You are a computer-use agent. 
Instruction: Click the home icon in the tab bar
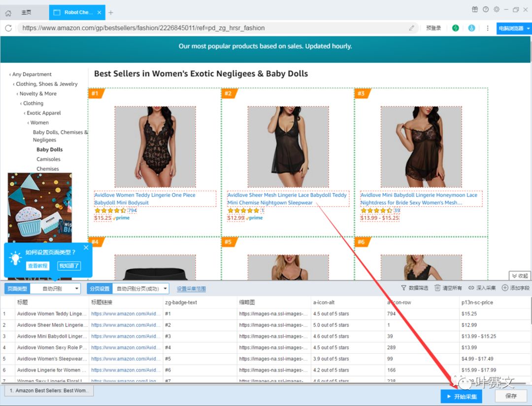[8, 13]
